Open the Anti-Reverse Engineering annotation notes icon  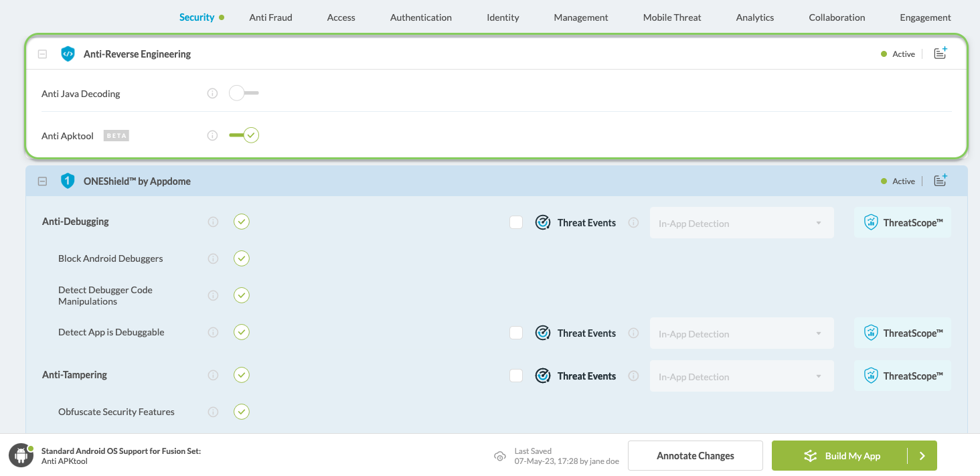tap(941, 54)
